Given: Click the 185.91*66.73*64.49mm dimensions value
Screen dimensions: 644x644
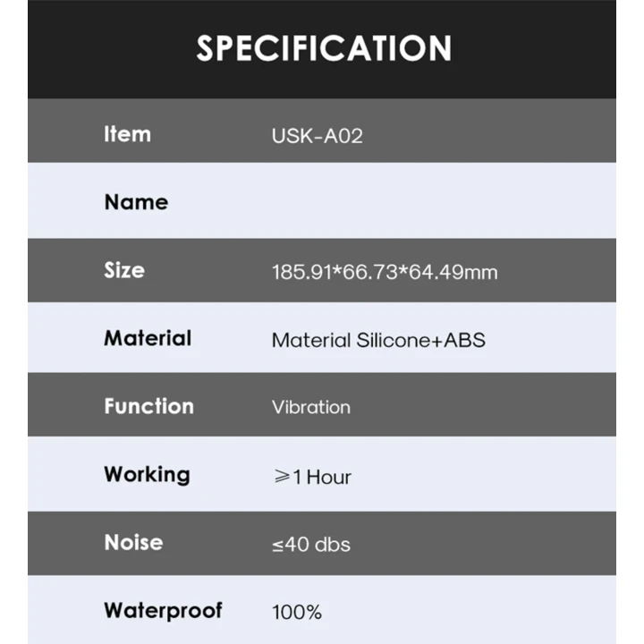Looking at the screenshot, I should tap(384, 272).
